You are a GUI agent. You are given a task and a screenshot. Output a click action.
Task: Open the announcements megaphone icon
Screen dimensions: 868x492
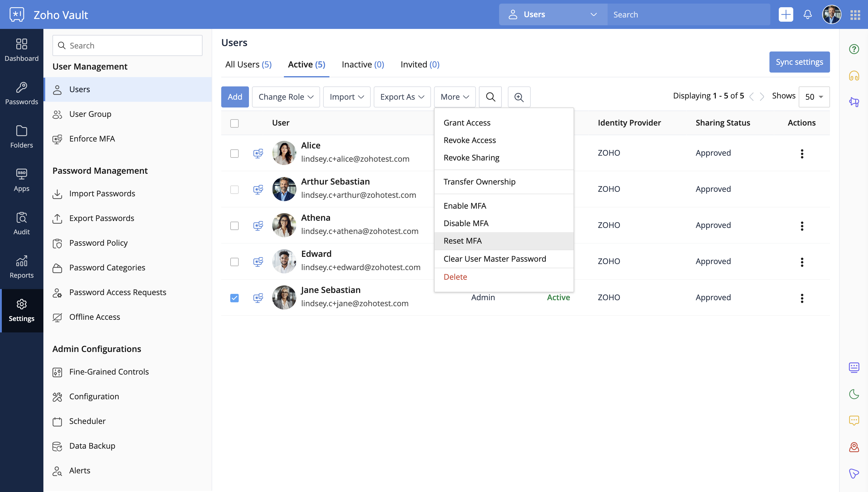(854, 102)
